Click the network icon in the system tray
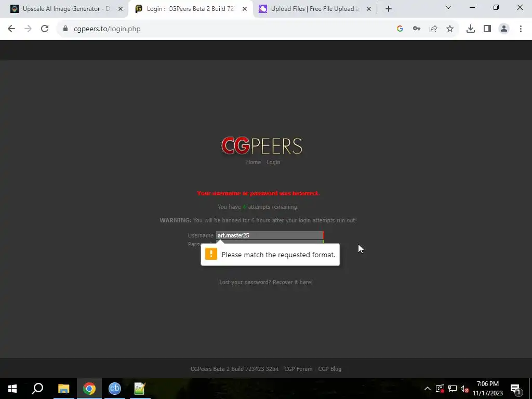 pyautogui.click(x=453, y=389)
